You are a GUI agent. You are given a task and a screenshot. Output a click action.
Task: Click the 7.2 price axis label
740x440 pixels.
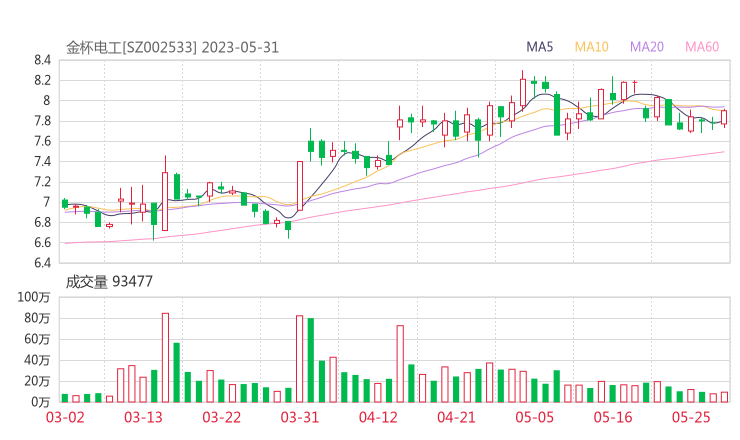click(42, 182)
